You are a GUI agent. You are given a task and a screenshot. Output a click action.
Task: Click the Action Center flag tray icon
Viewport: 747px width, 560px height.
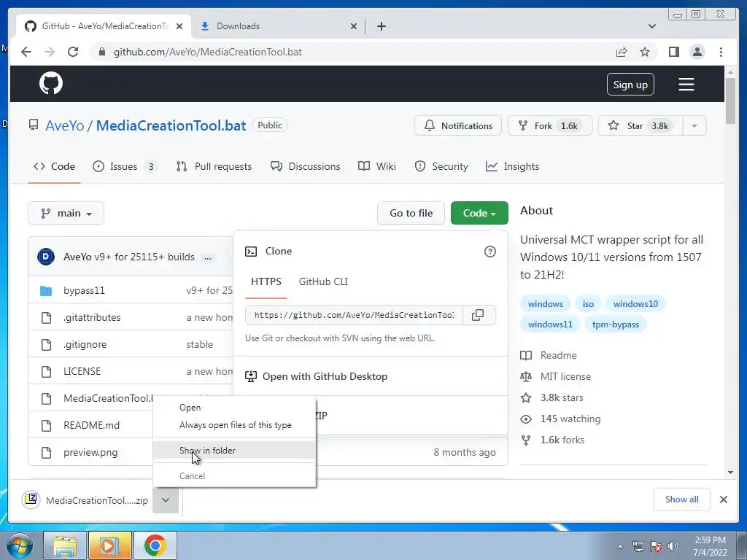656,546
